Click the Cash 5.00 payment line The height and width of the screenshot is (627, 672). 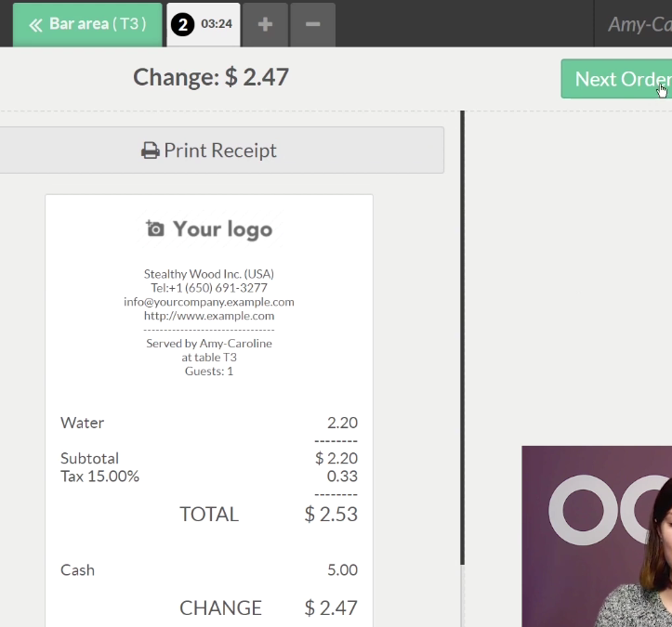click(208, 569)
